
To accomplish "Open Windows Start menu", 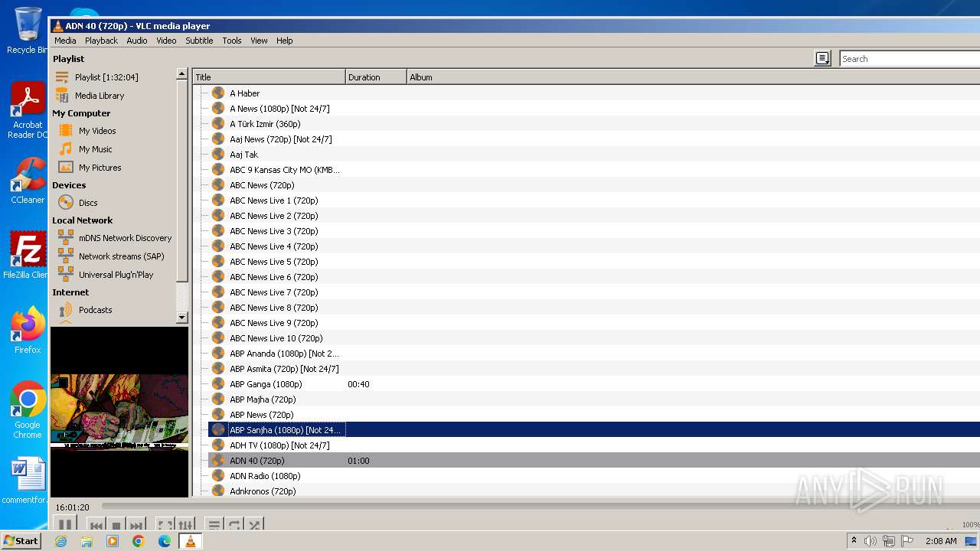I will coord(21,541).
